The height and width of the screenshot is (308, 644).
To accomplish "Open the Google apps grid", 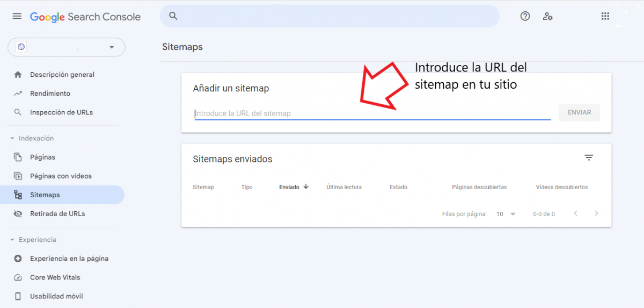I will click(x=605, y=16).
